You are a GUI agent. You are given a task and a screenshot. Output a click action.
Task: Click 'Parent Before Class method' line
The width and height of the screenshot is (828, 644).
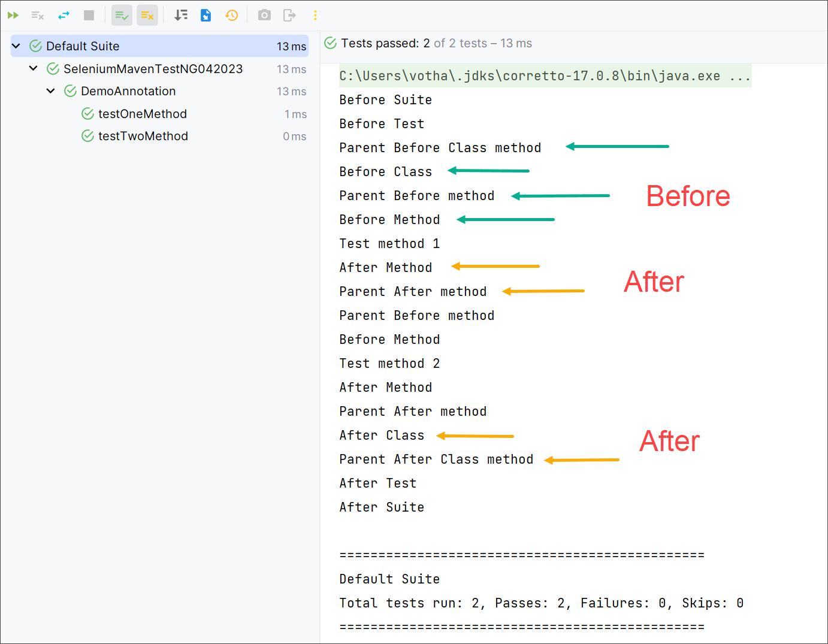coord(440,148)
